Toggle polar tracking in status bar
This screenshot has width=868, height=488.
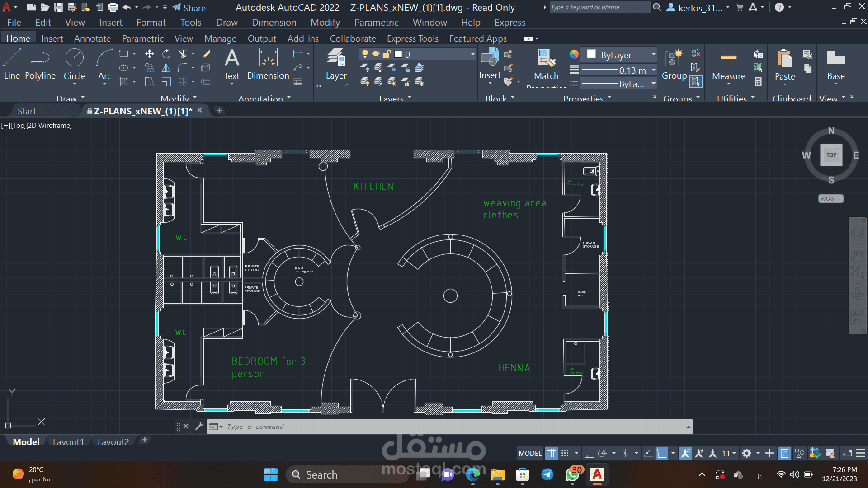click(x=602, y=453)
